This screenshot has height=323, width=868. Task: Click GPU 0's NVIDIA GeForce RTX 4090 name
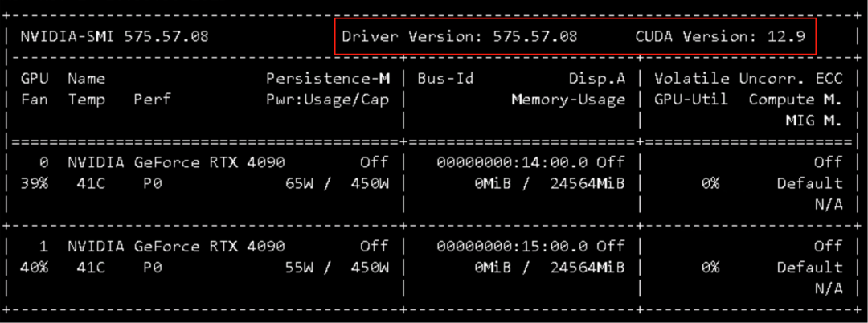pyautogui.click(x=176, y=162)
